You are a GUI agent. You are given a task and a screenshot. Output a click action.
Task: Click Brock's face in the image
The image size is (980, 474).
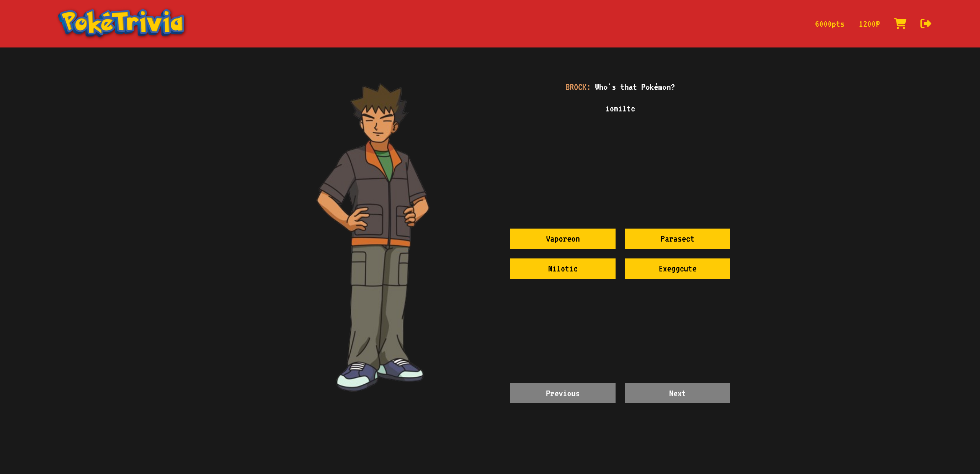click(x=377, y=126)
